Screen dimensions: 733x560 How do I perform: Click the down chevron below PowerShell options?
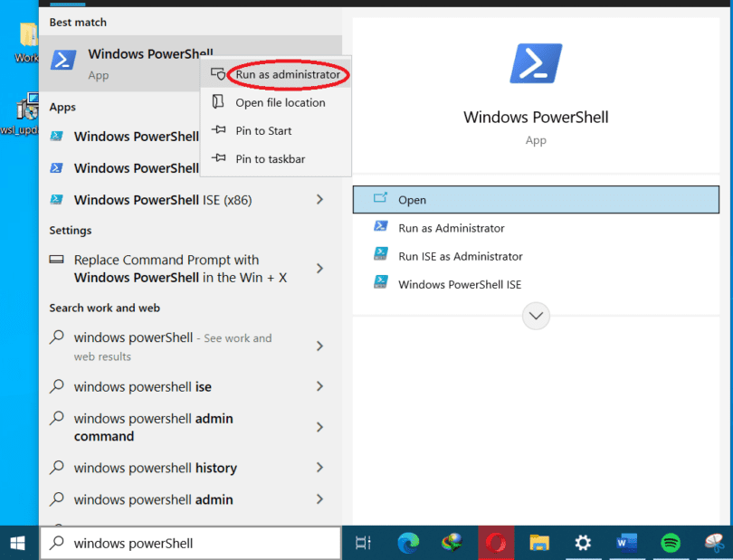point(535,315)
